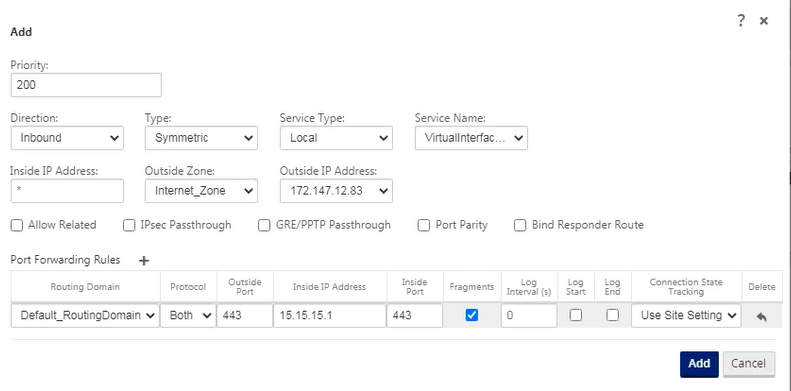Enable the Allow Related checkbox
791x391 pixels.
click(17, 225)
